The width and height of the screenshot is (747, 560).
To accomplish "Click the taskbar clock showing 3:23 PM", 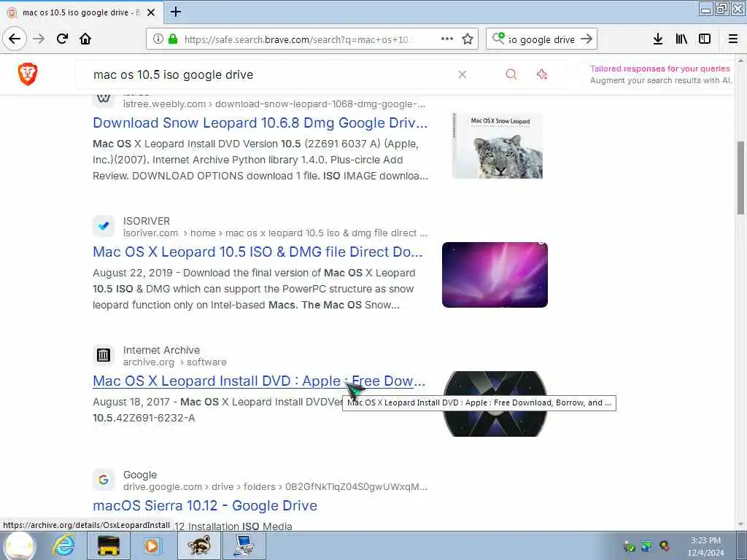I will pyautogui.click(x=705, y=546).
